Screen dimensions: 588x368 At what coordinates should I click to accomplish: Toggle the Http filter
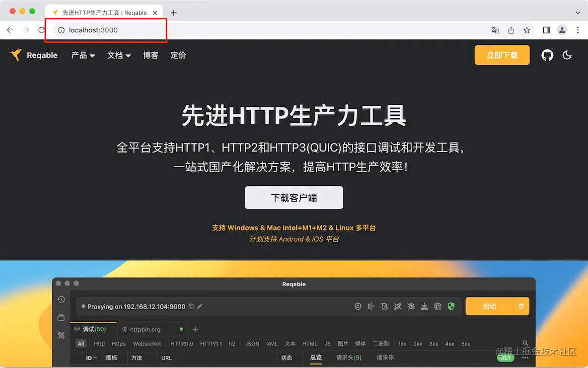click(x=99, y=344)
